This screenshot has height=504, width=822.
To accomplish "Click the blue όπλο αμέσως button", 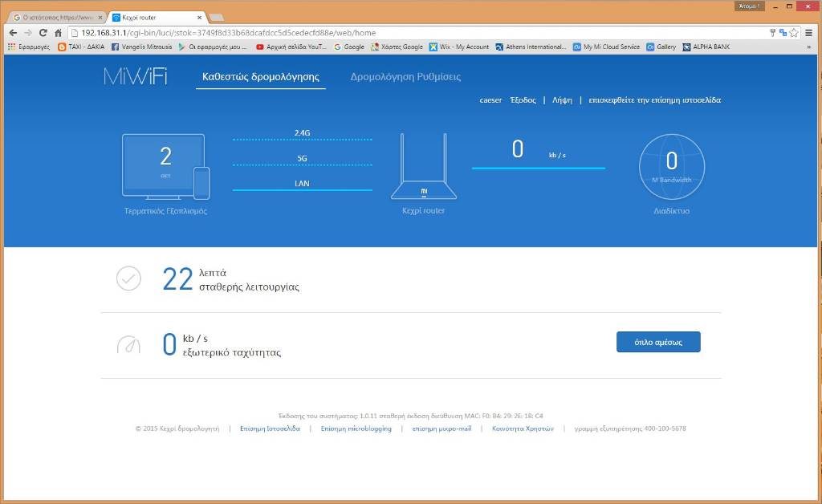I will [658, 342].
